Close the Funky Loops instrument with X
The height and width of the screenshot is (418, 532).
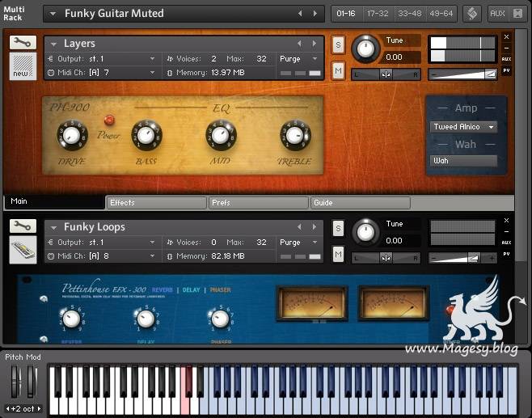506,220
